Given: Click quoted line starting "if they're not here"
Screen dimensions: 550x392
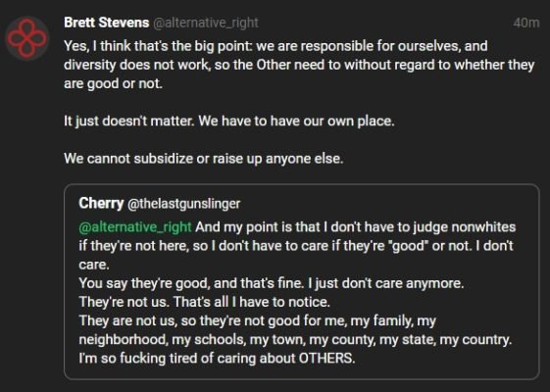Looking at the screenshot, I should [x=296, y=246].
